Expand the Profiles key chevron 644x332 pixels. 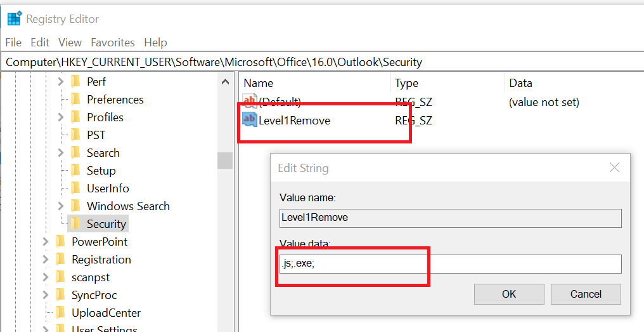pyautogui.click(x=61, y=117)
